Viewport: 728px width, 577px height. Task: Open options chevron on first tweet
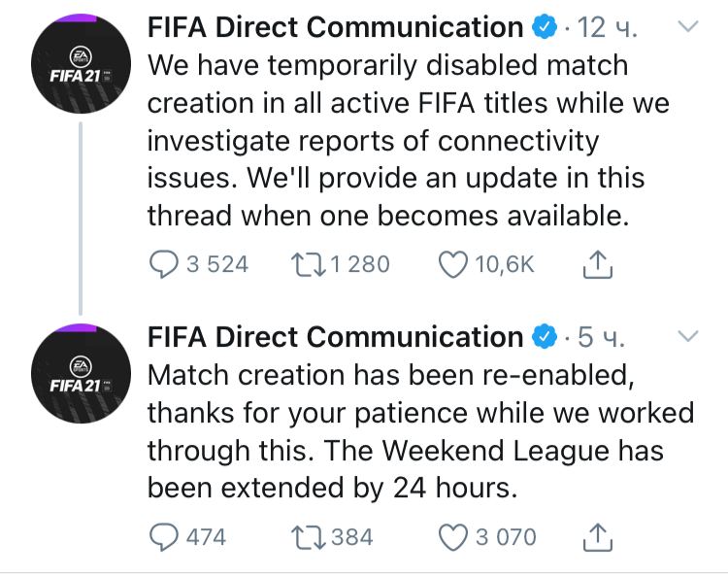[x=687, y=28]
